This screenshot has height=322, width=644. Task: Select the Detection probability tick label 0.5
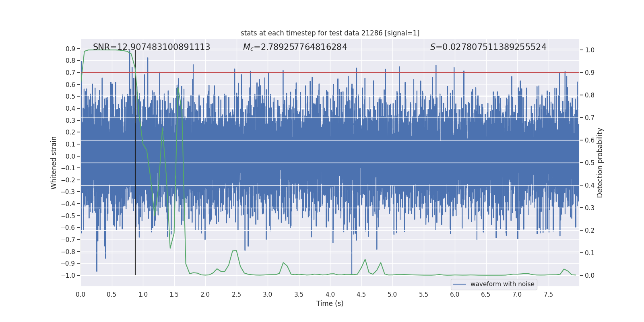[590, 163]
